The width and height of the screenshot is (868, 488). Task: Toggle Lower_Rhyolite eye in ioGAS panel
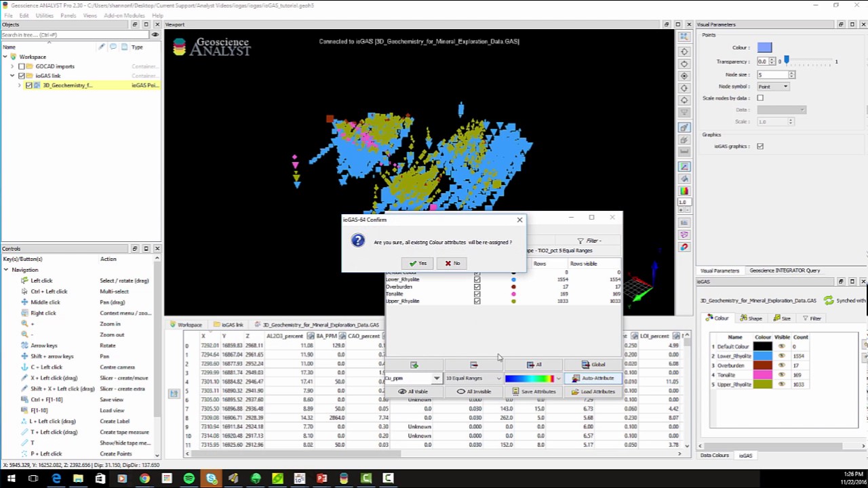click(x=781, y=356)
